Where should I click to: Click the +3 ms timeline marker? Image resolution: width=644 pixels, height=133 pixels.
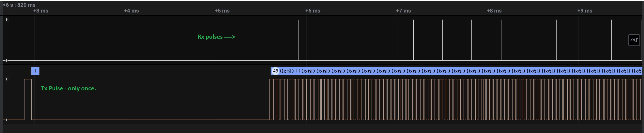click(x=41, y=11)
